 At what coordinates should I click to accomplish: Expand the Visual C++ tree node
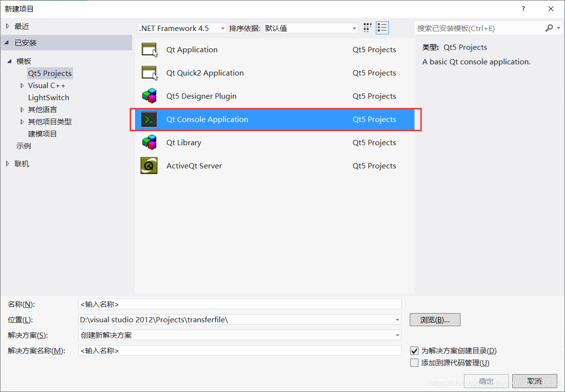[22, 86]
